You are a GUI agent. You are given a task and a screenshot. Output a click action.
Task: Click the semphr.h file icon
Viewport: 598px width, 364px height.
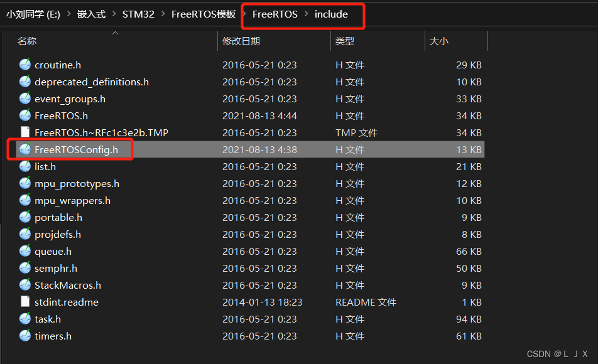coord(25,268)
